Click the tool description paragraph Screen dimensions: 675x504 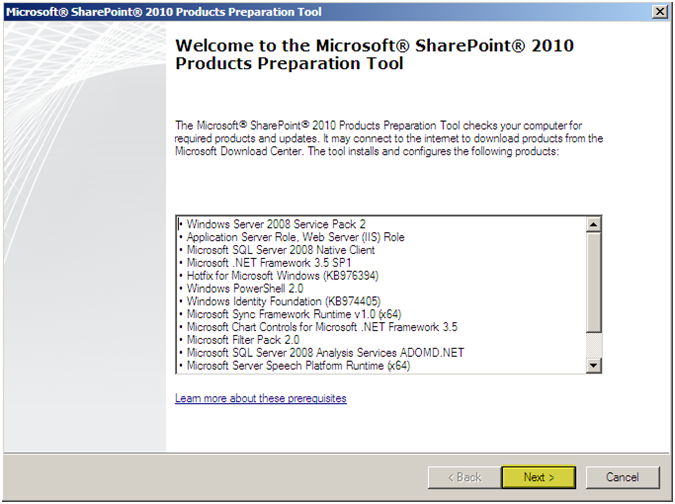pyautogui.click(x=389, y=138)
